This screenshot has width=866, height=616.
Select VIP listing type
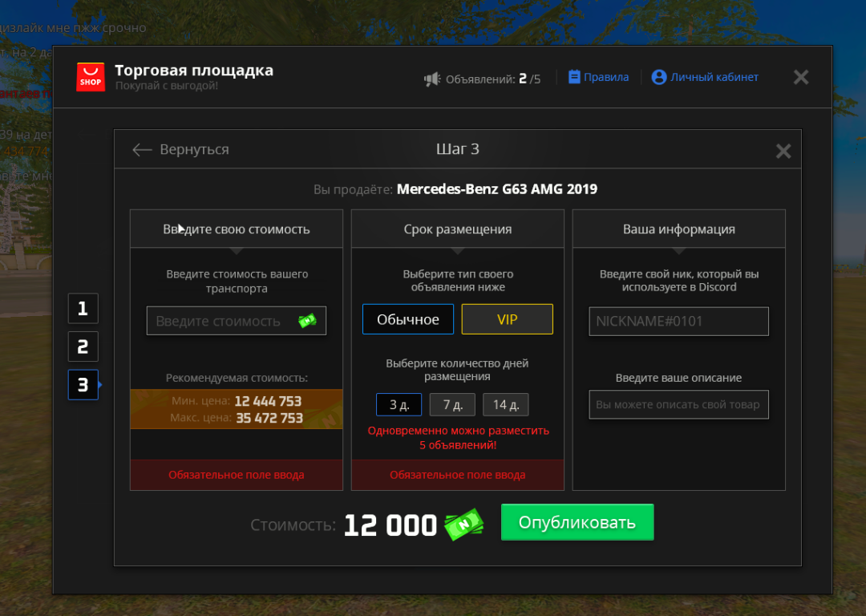[x=507, y=319]
